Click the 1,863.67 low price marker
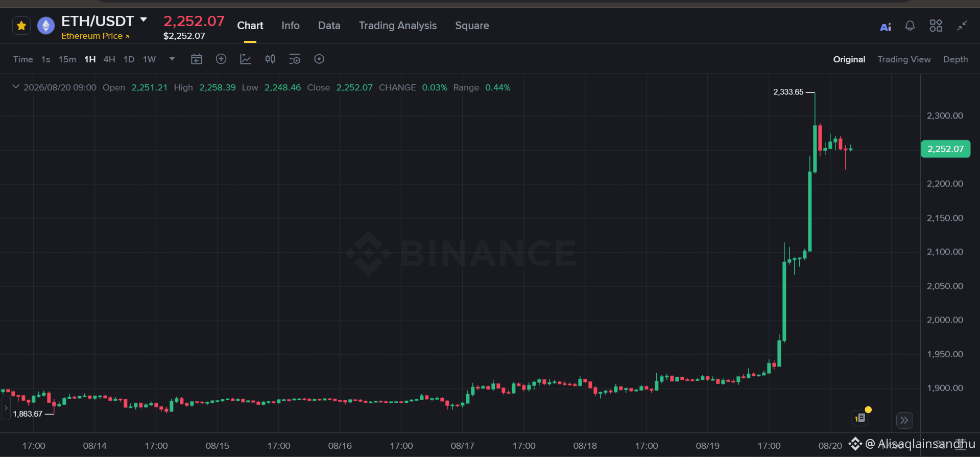 [x=28, y=414]
